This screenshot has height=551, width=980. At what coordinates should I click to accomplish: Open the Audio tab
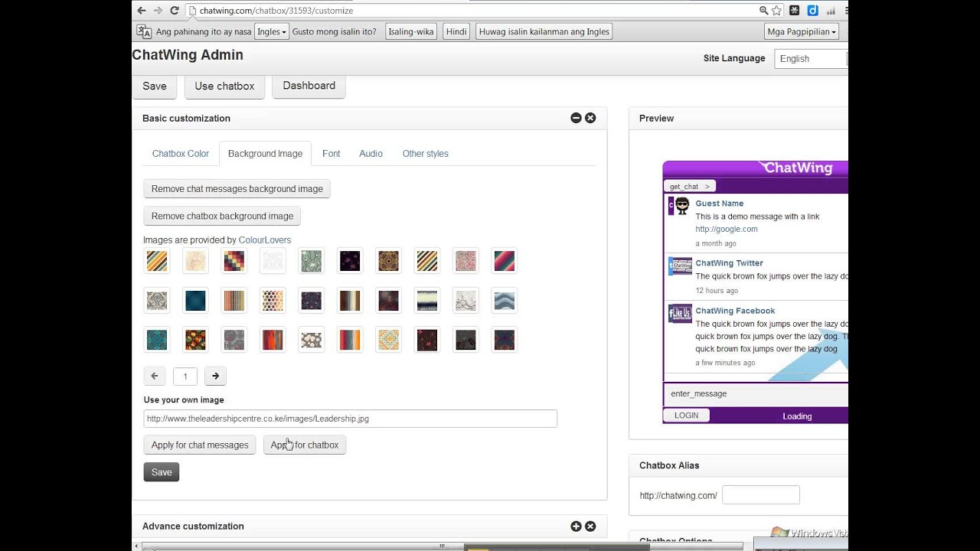pos(371,153)
